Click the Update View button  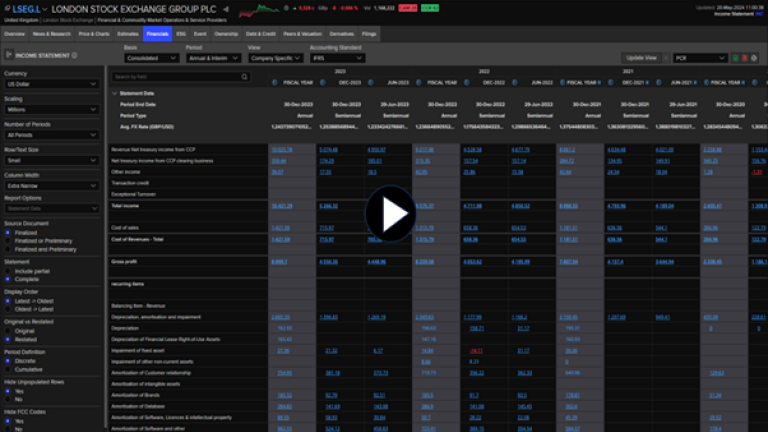pyautogui.click(x=641, y=58)
